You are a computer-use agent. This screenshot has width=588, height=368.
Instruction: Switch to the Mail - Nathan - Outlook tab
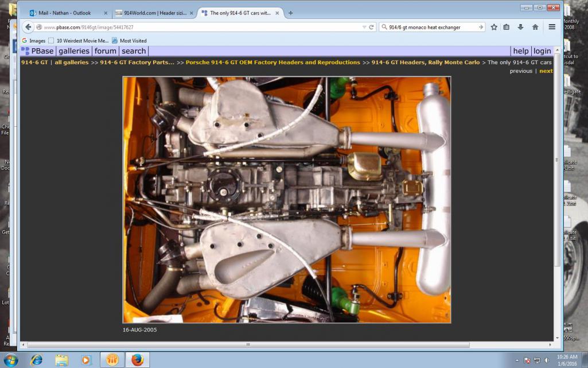64,13
